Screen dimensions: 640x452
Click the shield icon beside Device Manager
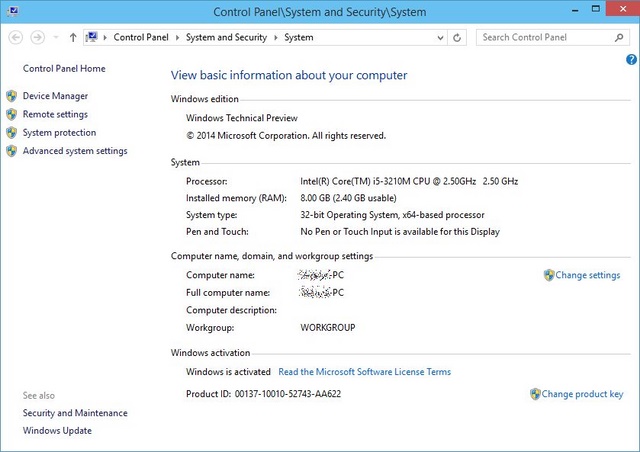11,96
